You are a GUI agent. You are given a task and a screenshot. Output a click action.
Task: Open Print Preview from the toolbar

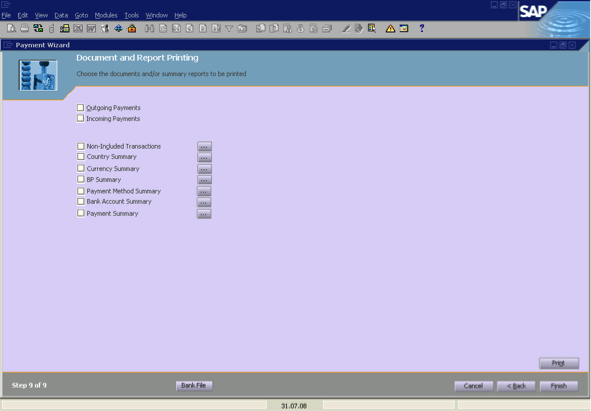12,28
